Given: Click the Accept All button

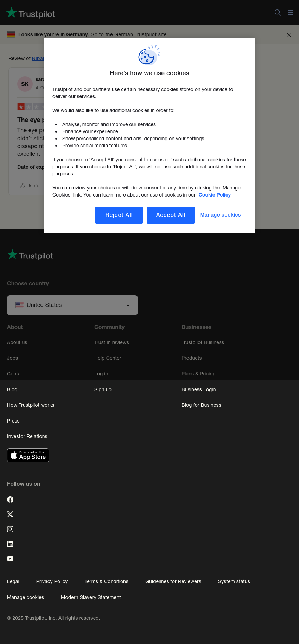Looking at the screenshot, I should pos(171,215).
